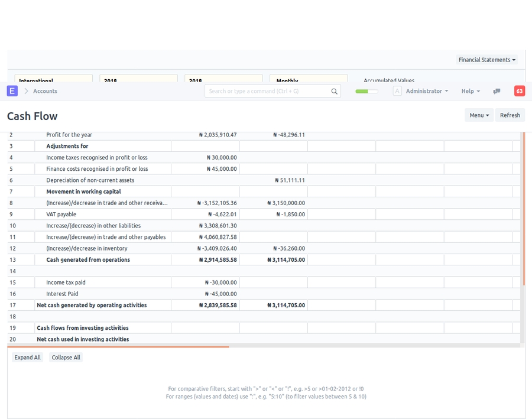
Task: Open the chat messages icon
Action: 497,91
